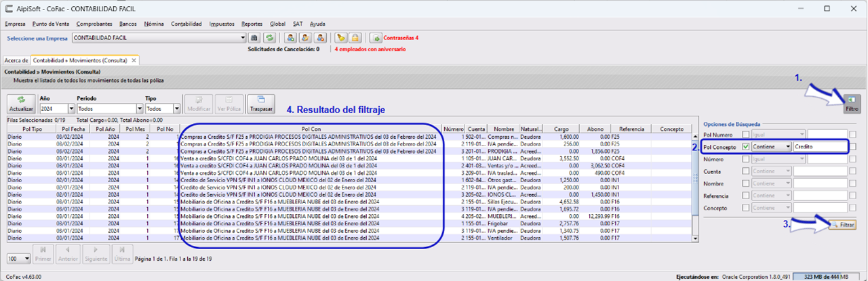
Task: Open the Contabilidad menu
Action: tap(186, 24)
